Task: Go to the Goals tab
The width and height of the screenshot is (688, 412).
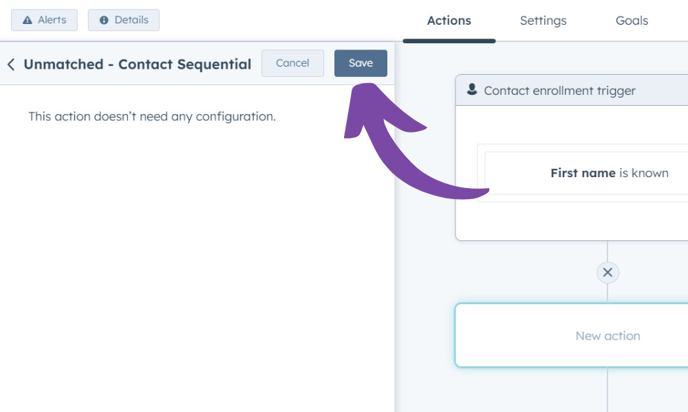Action: [632, 20]
